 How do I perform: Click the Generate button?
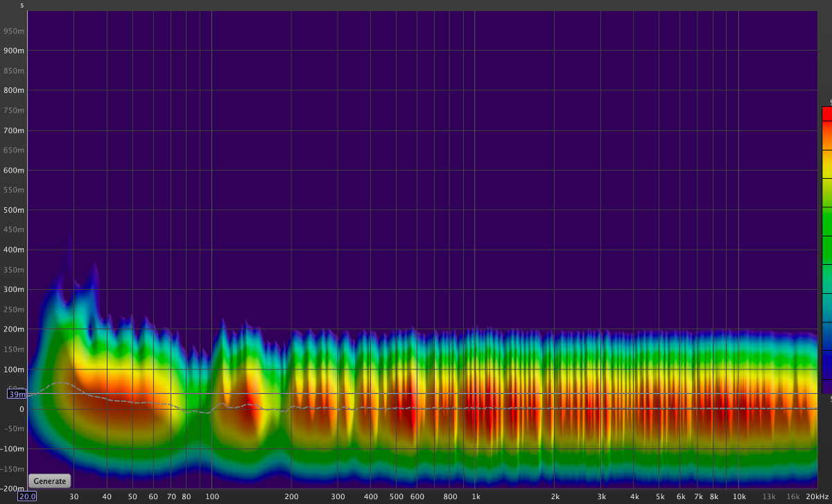[x=49, y=481]
